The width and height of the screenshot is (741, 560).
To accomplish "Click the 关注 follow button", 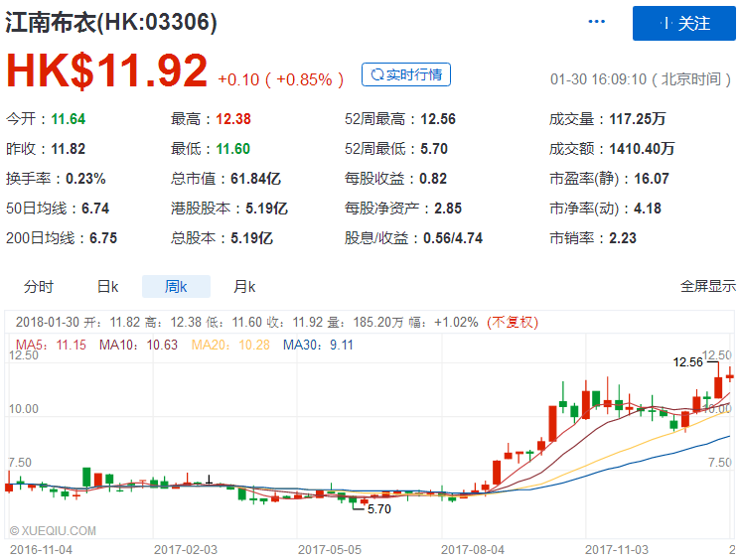I will (x=683, y=24).
